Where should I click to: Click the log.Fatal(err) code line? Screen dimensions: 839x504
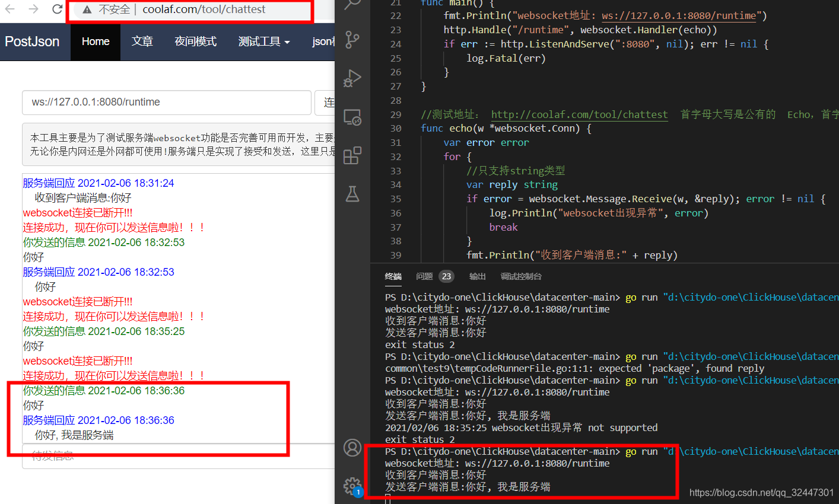point(506,58)
